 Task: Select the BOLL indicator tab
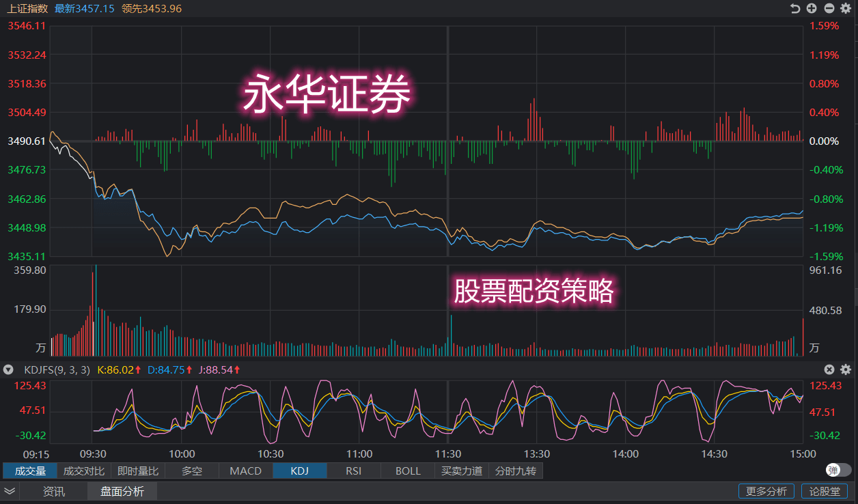408,471
